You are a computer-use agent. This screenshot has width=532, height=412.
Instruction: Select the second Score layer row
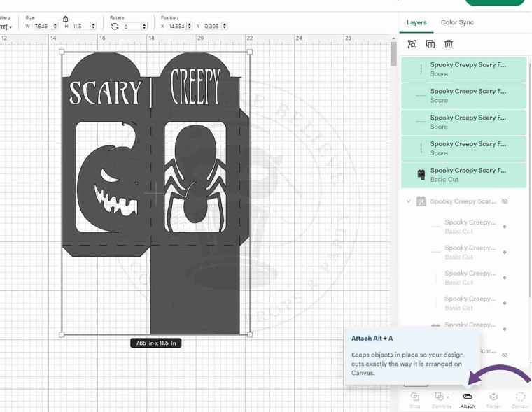point(464,96)
